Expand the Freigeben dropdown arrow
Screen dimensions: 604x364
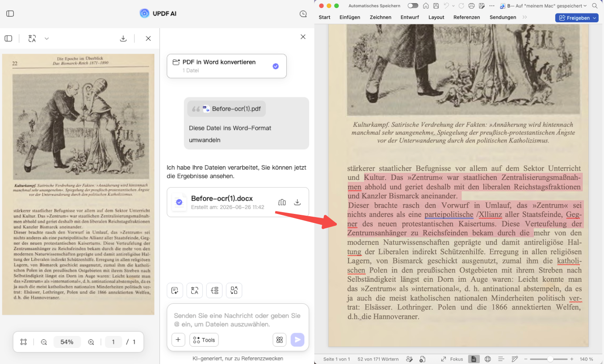coord(594,18)
